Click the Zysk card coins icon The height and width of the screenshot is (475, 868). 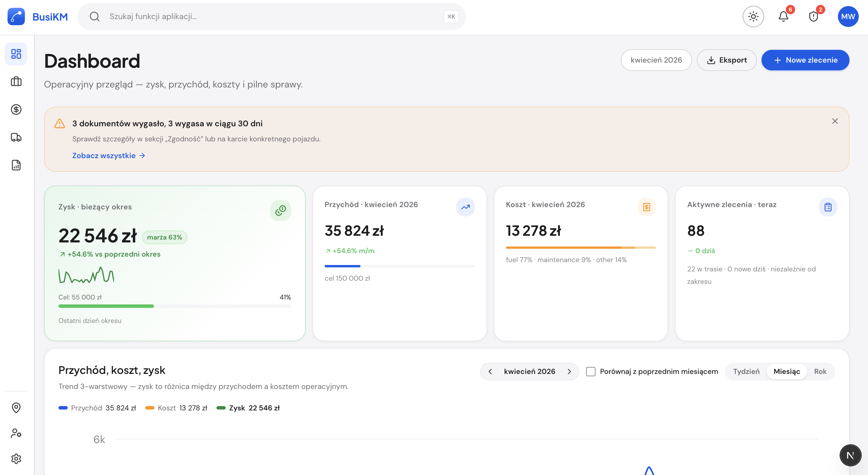280,211
